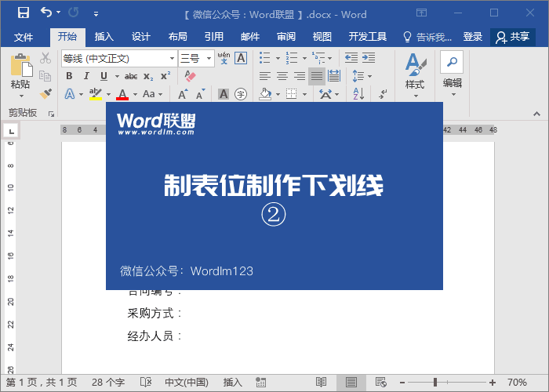This screenshot has width=549, height=392.
Task: Open the font name dropdown 等线
Action: [x=172, y=59]
